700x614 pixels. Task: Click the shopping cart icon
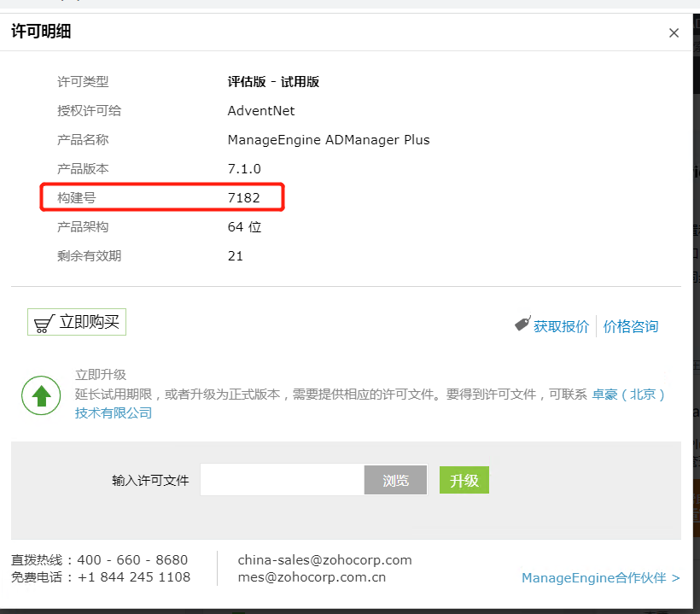click(x=44, y=324)
